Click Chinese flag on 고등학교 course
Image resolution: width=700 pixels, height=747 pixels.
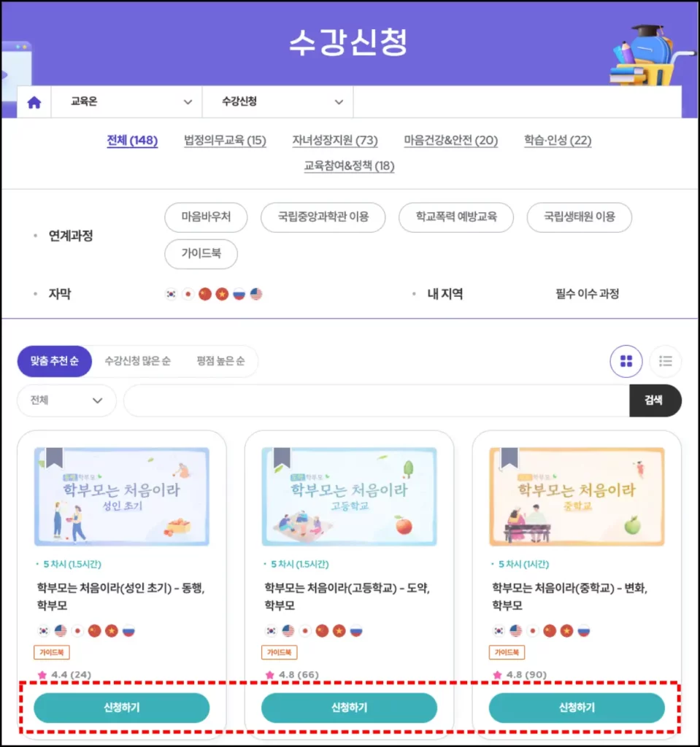pos(323,631)
